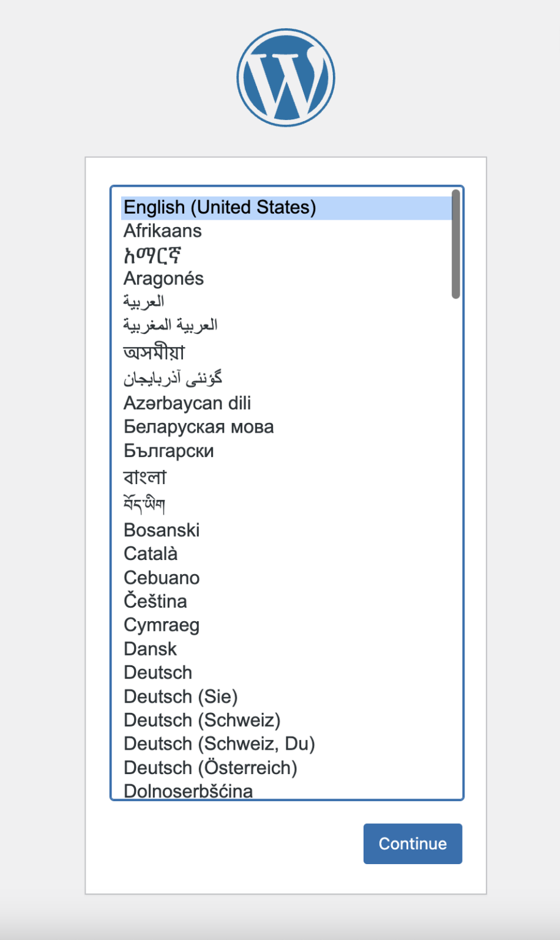560x940 pixels.
Task: Select Bosanski language option
Action: point(162,530)
